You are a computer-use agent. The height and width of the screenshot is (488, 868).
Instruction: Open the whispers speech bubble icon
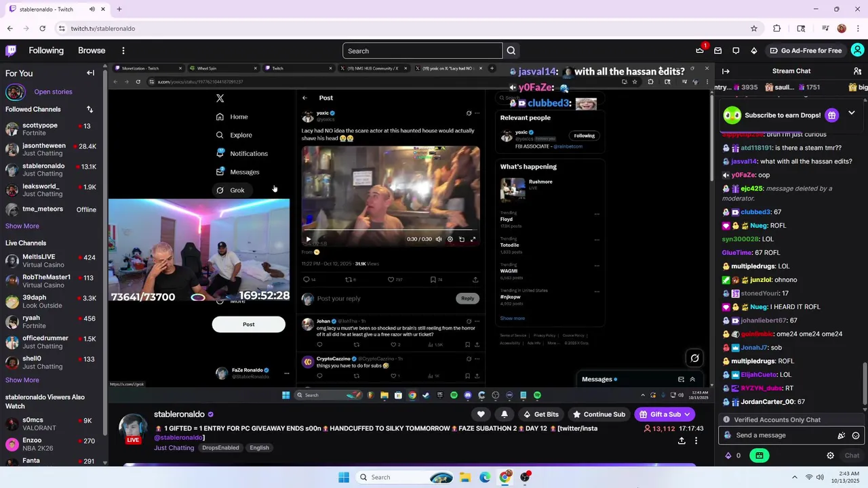click(x=736, y=50)
